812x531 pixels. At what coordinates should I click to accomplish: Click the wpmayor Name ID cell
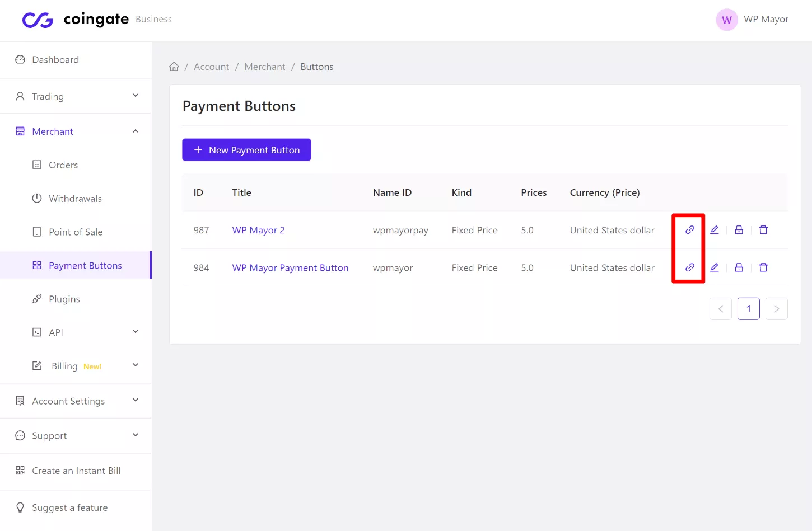tap(393, 267)
